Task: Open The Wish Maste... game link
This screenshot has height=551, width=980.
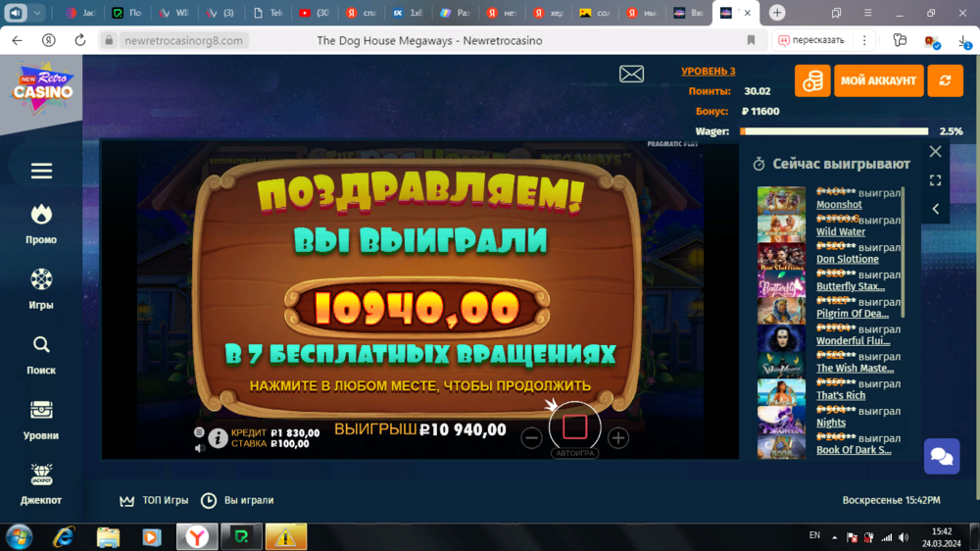Action: pyautogui.click(x=855, y=369)
